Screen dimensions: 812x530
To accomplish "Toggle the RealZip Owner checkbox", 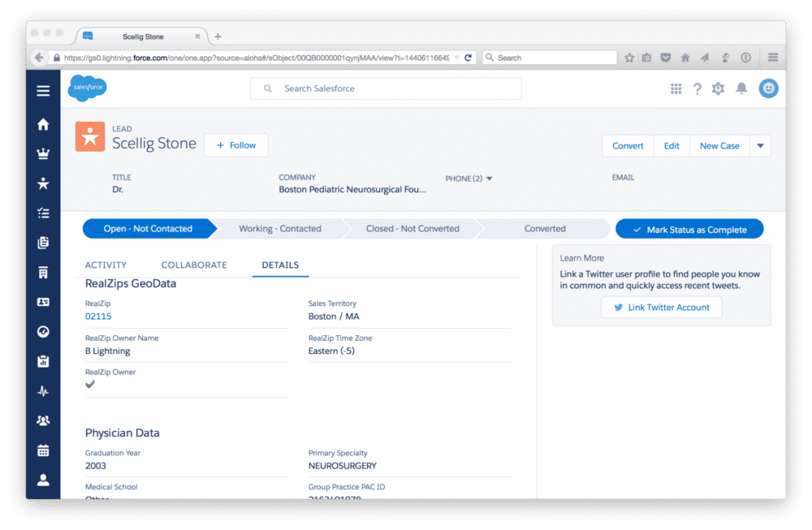I will tap(90, 385).
